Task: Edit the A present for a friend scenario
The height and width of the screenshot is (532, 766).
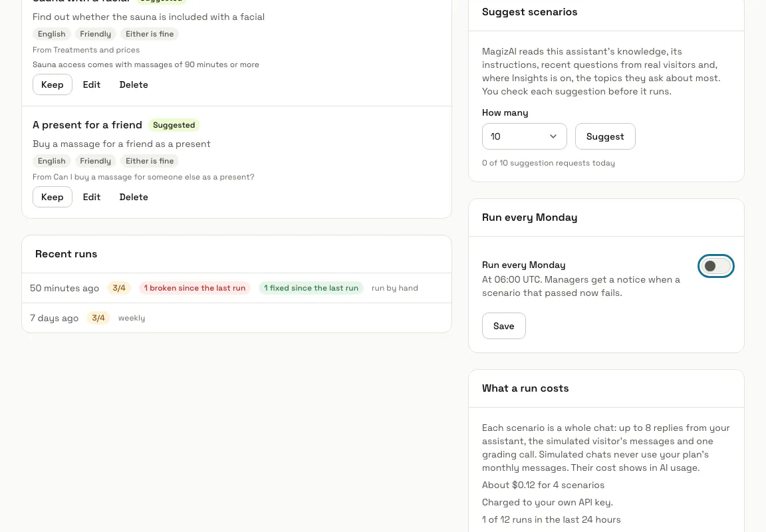Action: [91, 197]
